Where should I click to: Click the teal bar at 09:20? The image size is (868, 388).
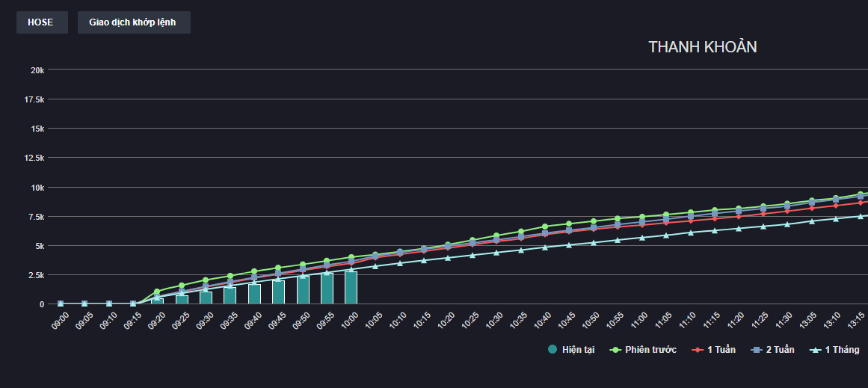pyautogui.click(x=157, y=301)
